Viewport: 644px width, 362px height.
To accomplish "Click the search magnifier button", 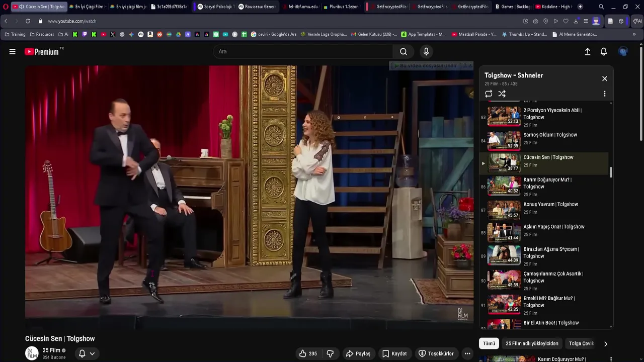I will (404, 51).
